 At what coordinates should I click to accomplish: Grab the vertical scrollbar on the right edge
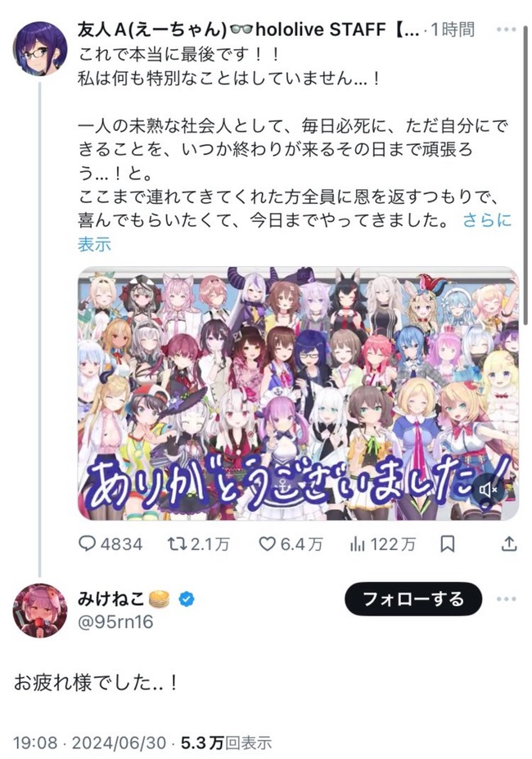pyautogui.click(x=525, y=174)
